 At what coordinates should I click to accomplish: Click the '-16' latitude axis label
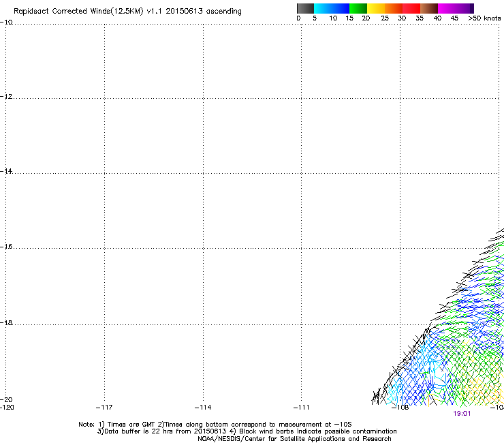pos(6,247)
